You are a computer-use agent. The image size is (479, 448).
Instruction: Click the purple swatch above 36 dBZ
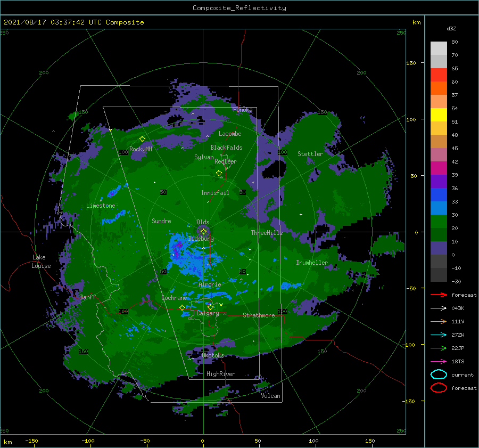[439, 182]
